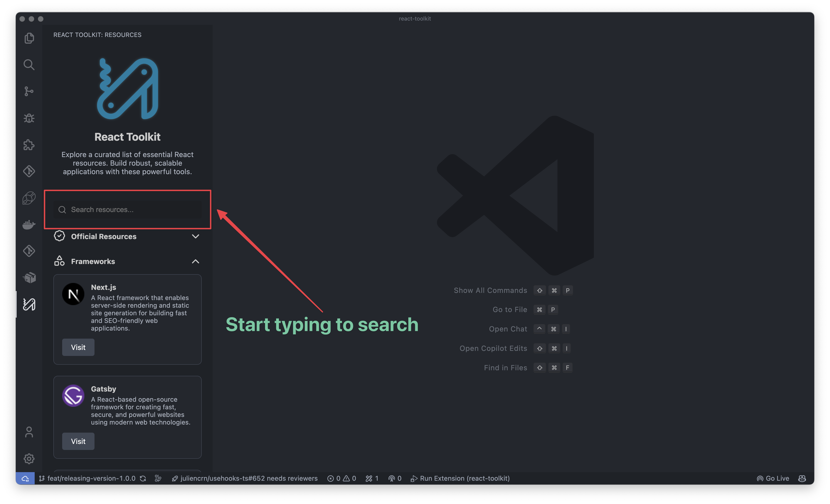Click inside the Search resources input field
This screenshot has height=504, width=830.
pos(128,209)
